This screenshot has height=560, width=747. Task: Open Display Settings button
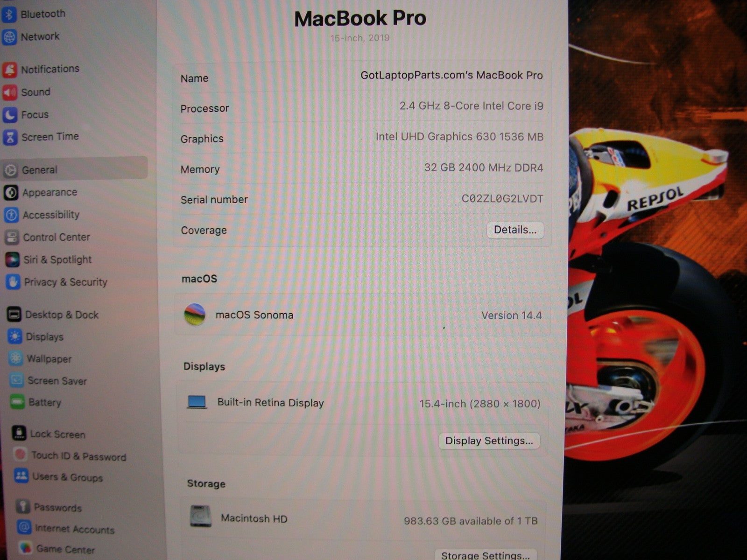coord(489,441)
